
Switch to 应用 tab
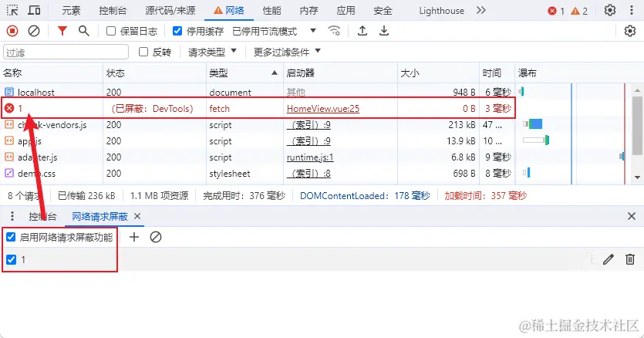pyautogui.click(x=346, y=11)
